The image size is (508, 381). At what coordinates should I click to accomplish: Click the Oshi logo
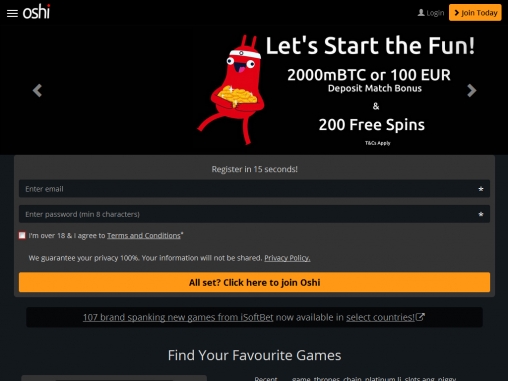tap(36, 12)
